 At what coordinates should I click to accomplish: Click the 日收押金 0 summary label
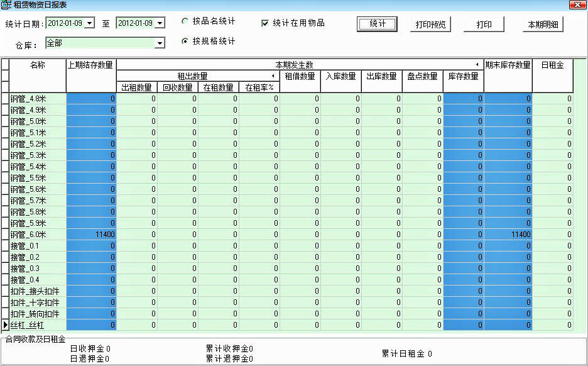point(90,349)
